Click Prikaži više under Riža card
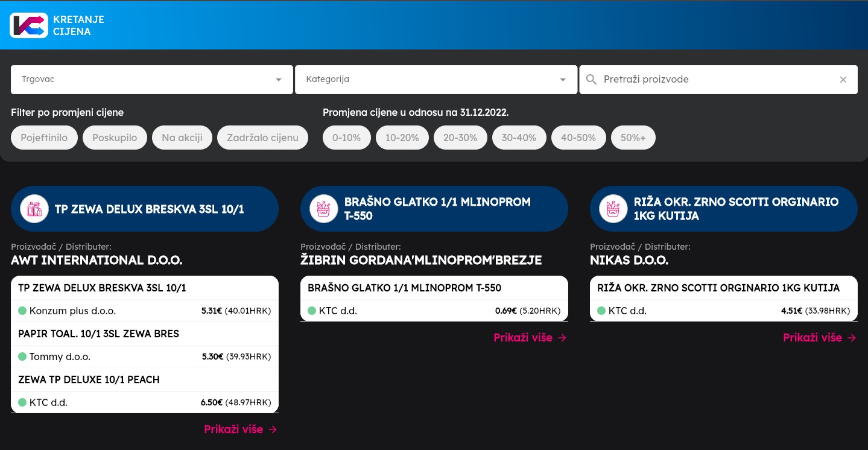This screenshot has height=450, width=868. click(819, 338)
